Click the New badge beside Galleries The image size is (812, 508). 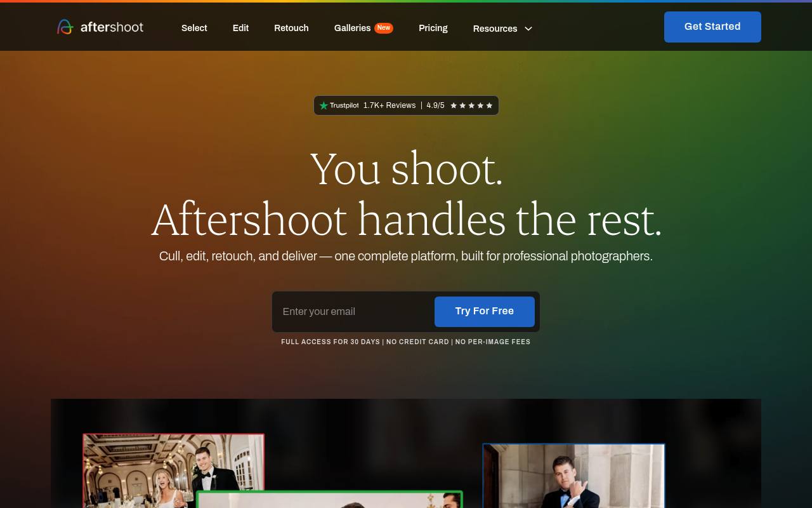tap(384, 28)
